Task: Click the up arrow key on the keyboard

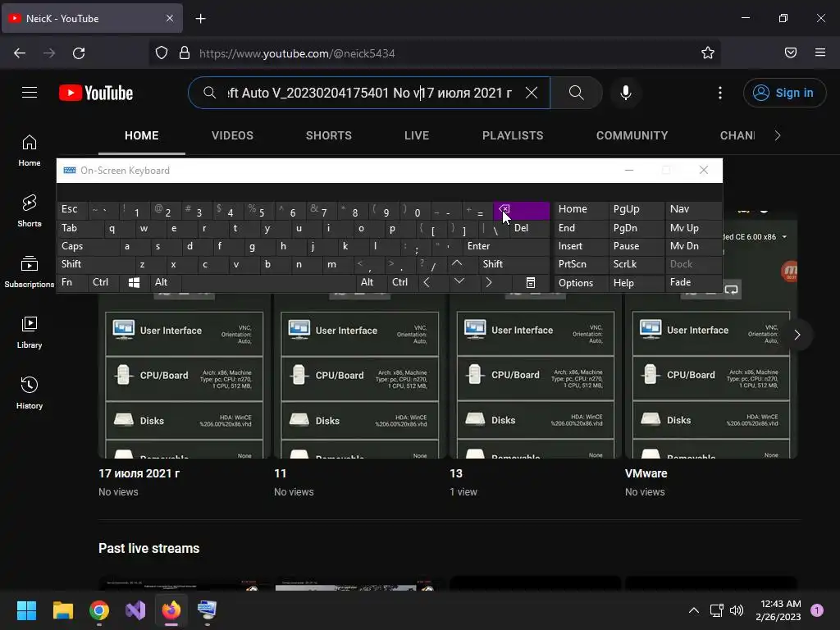Action: [457, 263]
